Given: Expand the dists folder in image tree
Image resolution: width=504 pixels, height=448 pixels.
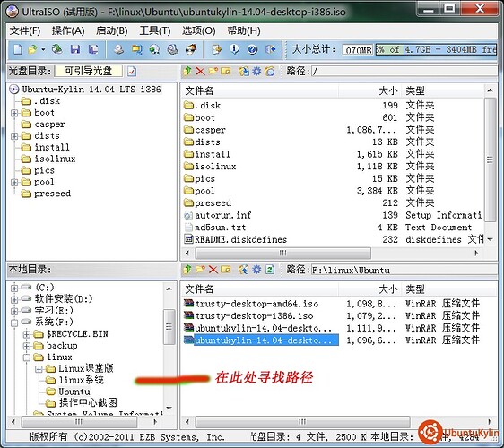Looking at the screenshot, I should 14,136.
